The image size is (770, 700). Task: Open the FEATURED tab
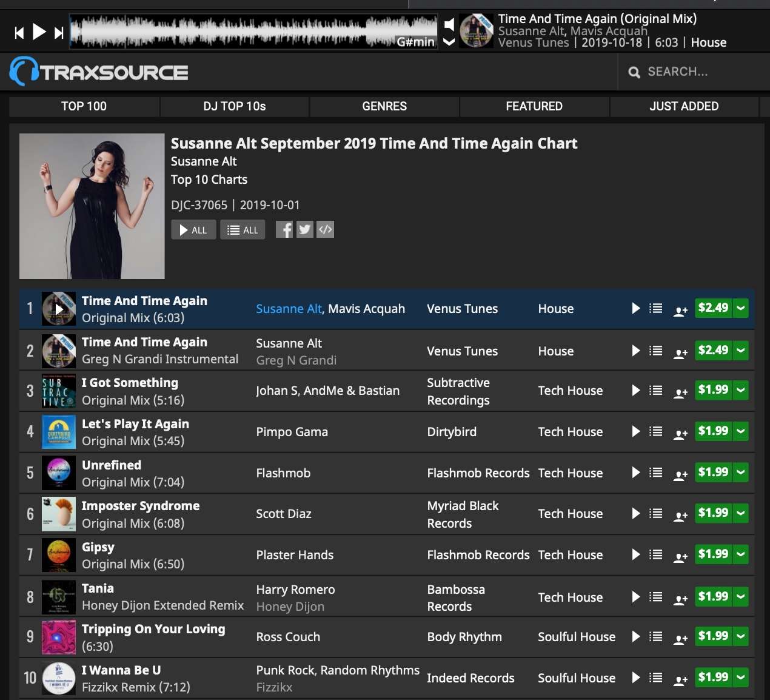point(534,106)
